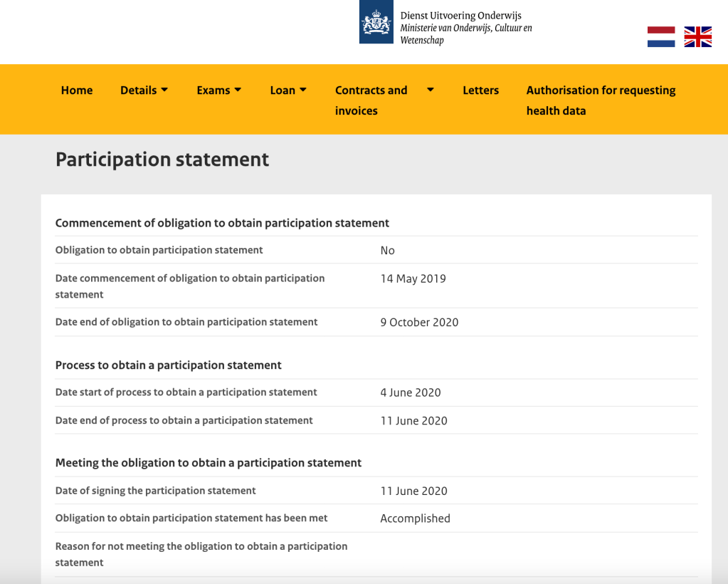Click the Process to obtain a participation statement heading
Screen dimensions: 728x584
click(x=169, y=365)
